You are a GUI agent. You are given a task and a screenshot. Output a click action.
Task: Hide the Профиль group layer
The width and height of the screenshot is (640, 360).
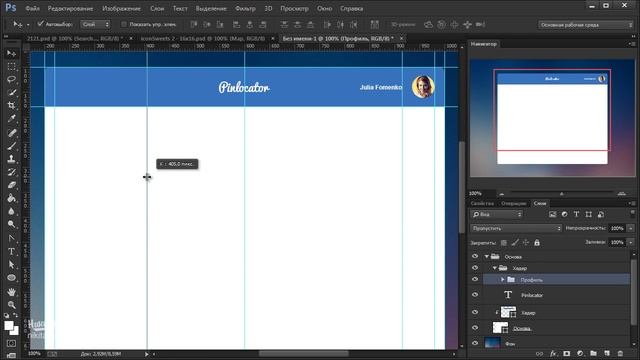tap(475, 280)
